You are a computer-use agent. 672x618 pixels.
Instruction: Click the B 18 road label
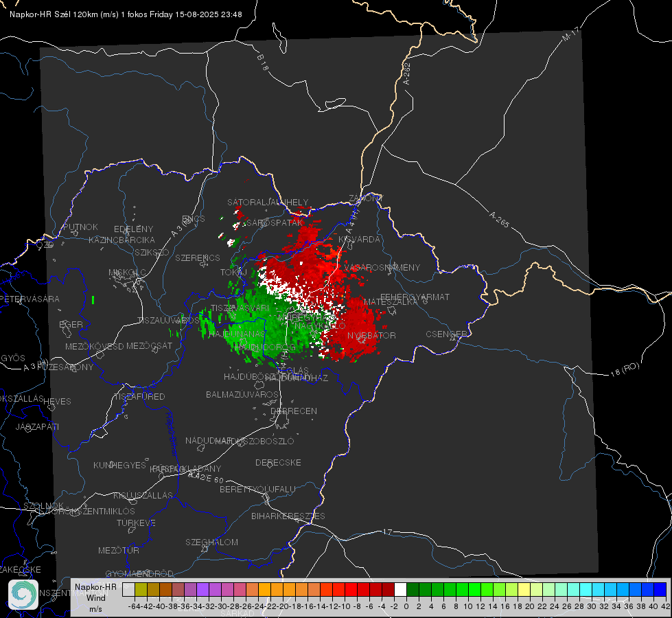click(263, 62)
